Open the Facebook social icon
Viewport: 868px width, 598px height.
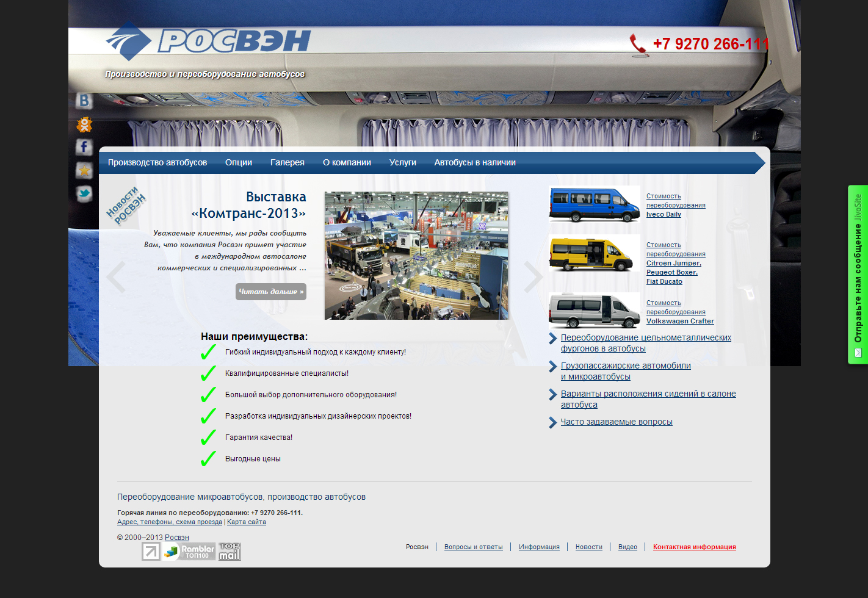click(84, 147)
